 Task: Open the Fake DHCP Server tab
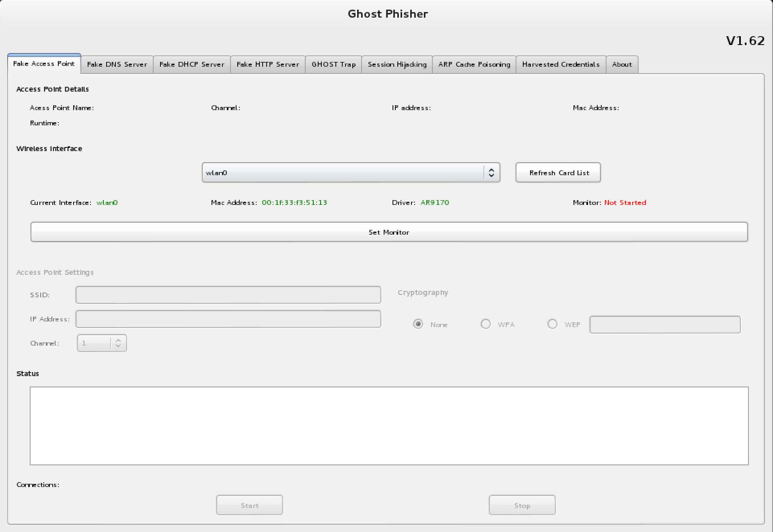coord(191,65)
